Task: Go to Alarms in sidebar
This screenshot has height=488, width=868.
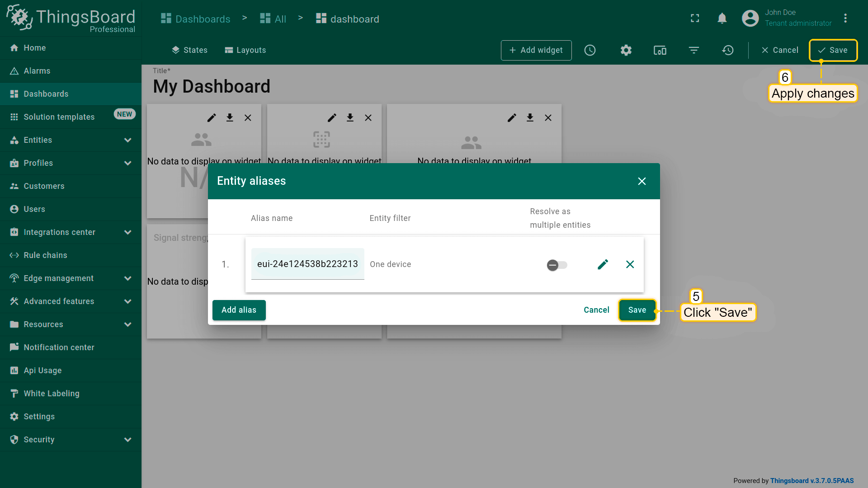Action: pyautogui.click(x=37, y=71)
